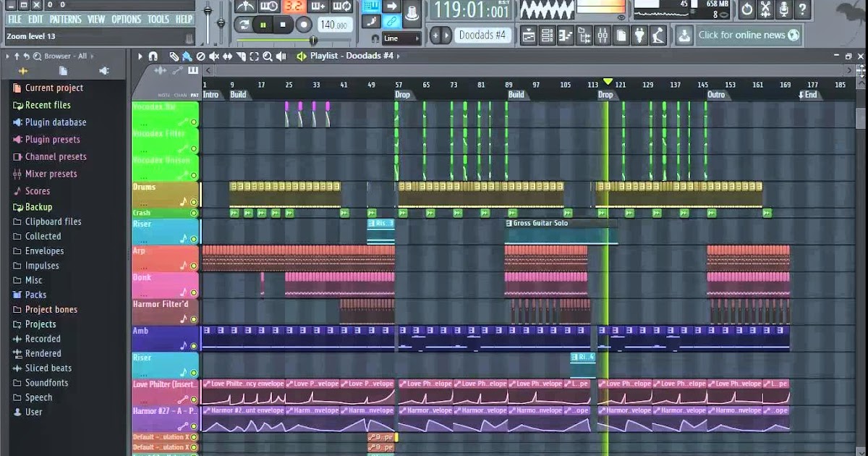Expand the Mixer presets folder
This screenshot has height=456, width=868.
[45, 174]
